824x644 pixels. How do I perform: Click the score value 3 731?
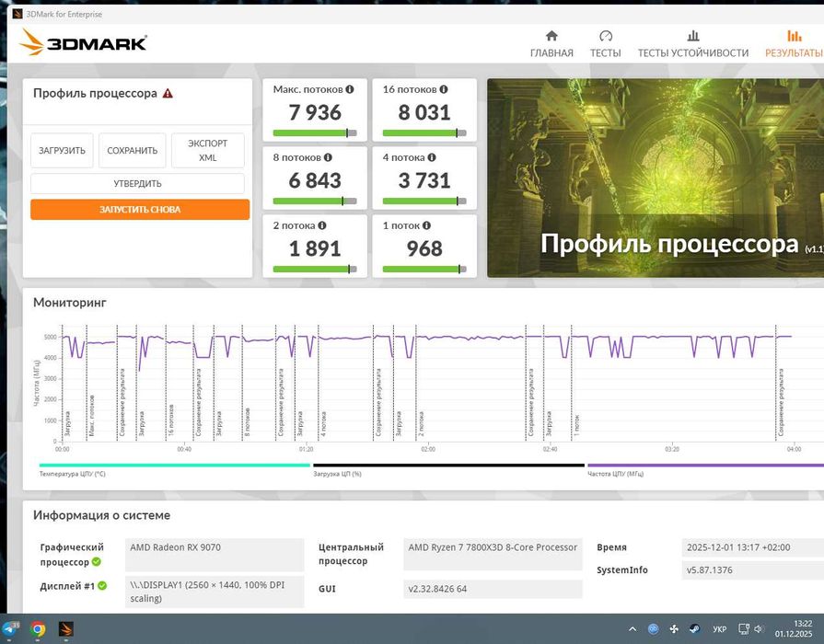[x=424, y=180]
